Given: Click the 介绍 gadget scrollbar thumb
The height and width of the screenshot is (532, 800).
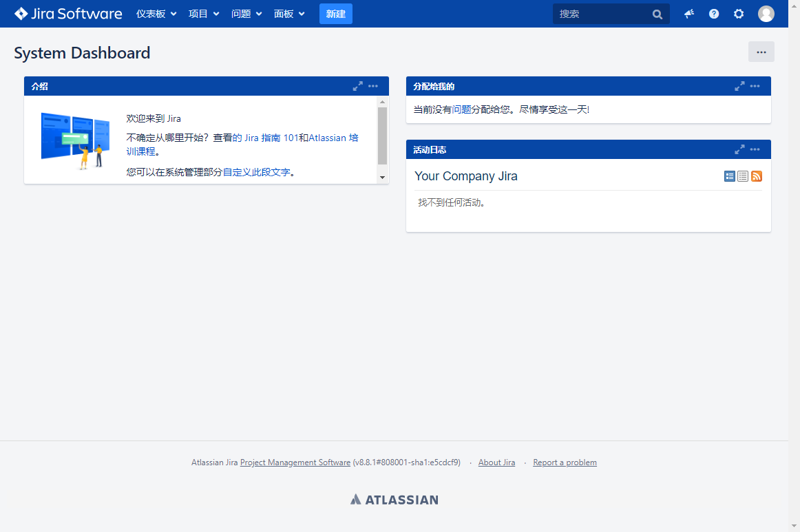Looking at the screenshot, I should (x=383, y=136).
